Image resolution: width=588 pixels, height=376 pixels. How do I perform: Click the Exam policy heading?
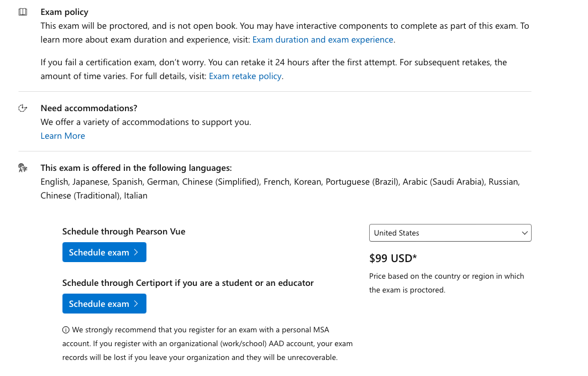pyautogui.click(x=65, y=12)
